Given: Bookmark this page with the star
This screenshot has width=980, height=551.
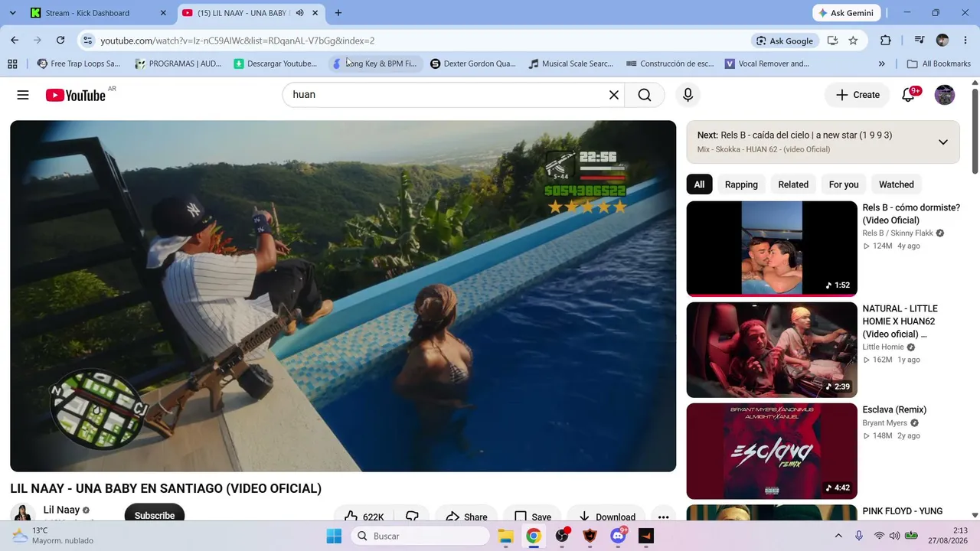Looking at the screenshot, I should tap(853, 41).
